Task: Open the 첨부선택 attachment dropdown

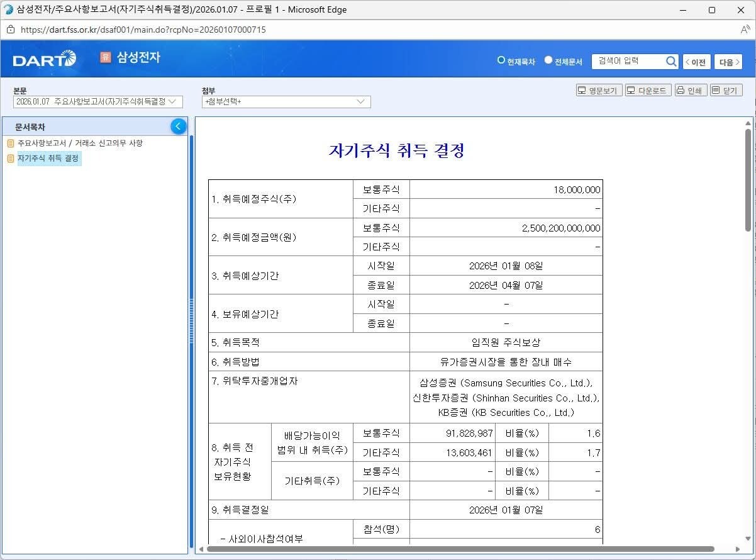Action: tap(286, 102)
